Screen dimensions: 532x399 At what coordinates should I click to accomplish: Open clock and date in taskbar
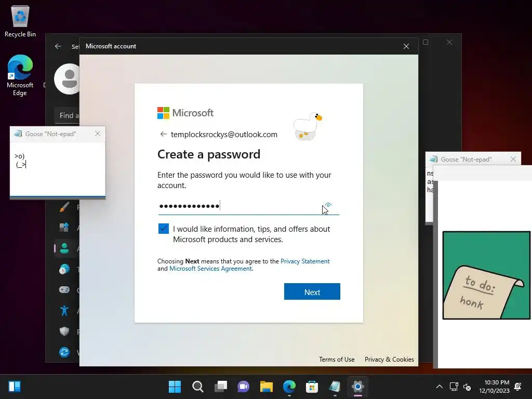point(495,387)
